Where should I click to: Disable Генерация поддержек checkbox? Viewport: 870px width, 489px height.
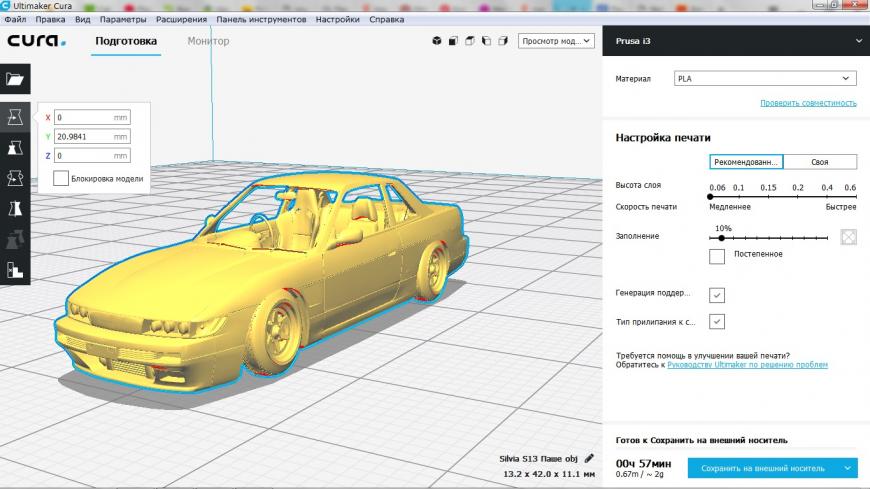[x=717, y=295]
